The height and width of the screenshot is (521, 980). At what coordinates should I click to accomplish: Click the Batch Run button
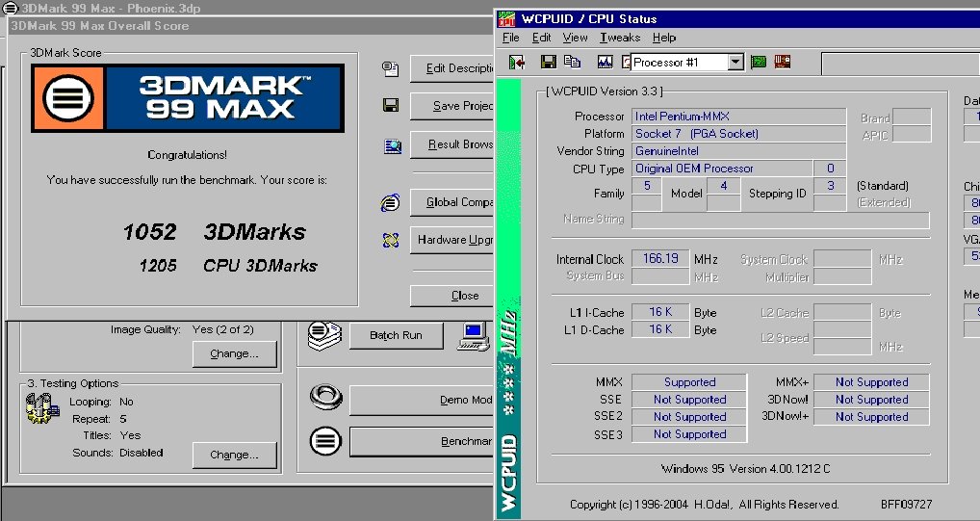[396, 335]
